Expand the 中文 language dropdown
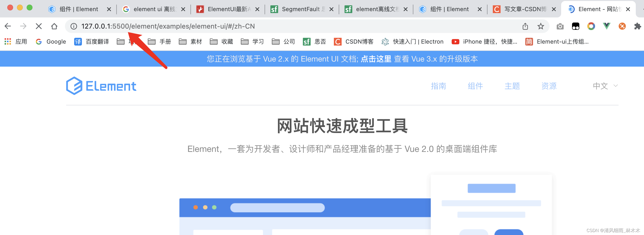 (x=605, y=86)
